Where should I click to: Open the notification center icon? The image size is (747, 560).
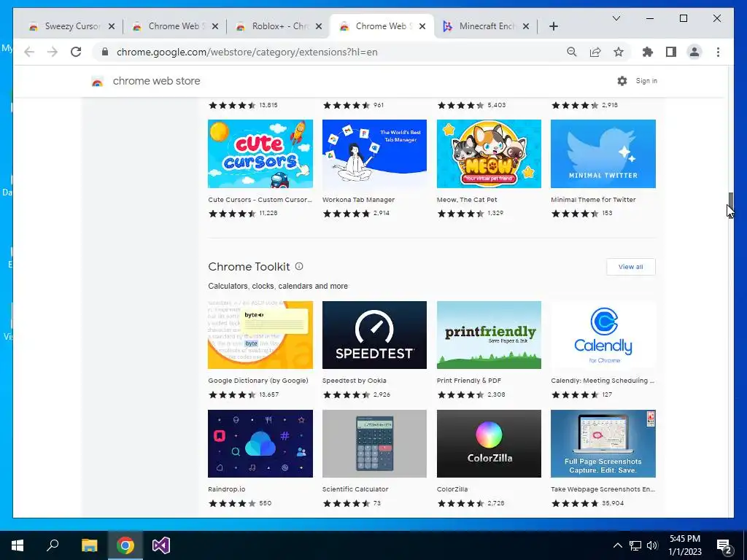tap(724, 546)
